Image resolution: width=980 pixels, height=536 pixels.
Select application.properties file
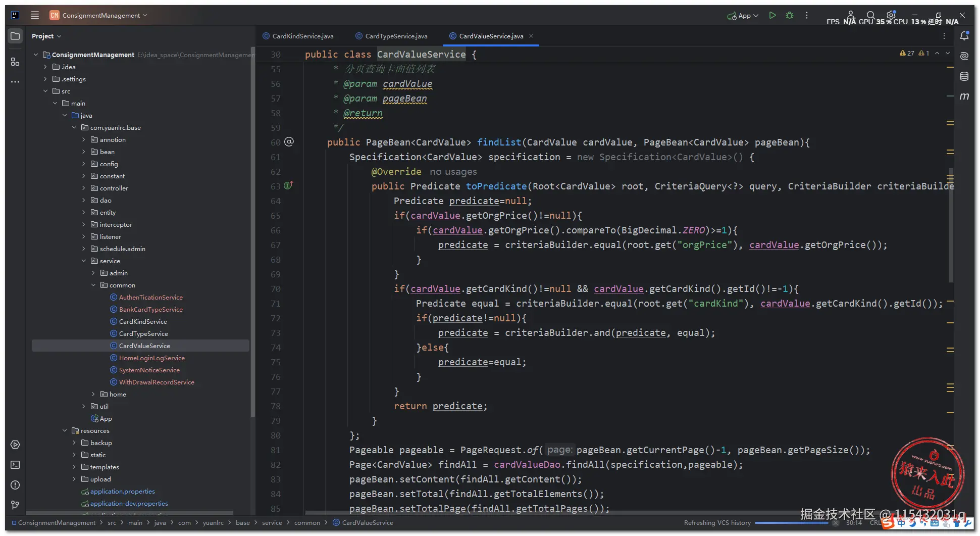point(122,491)
